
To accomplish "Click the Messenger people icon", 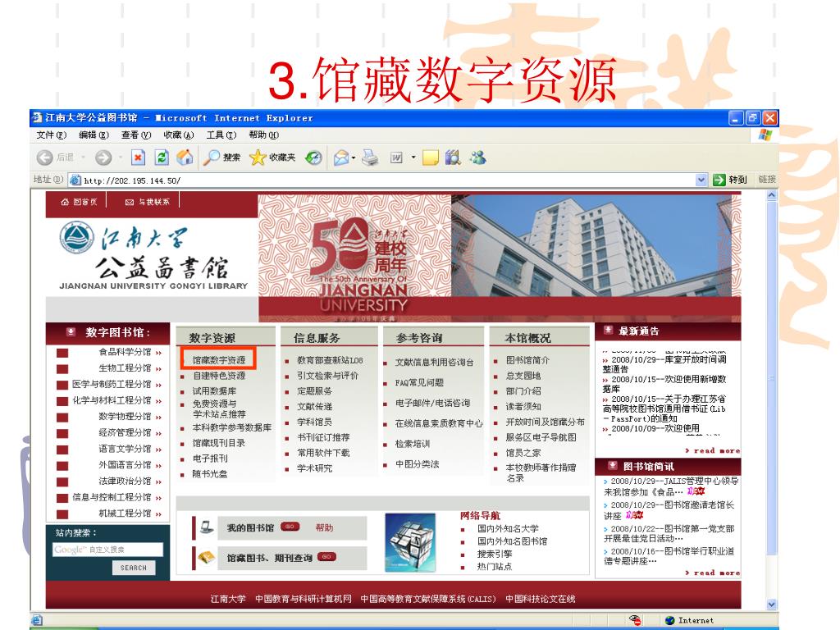I will (478, 157).
